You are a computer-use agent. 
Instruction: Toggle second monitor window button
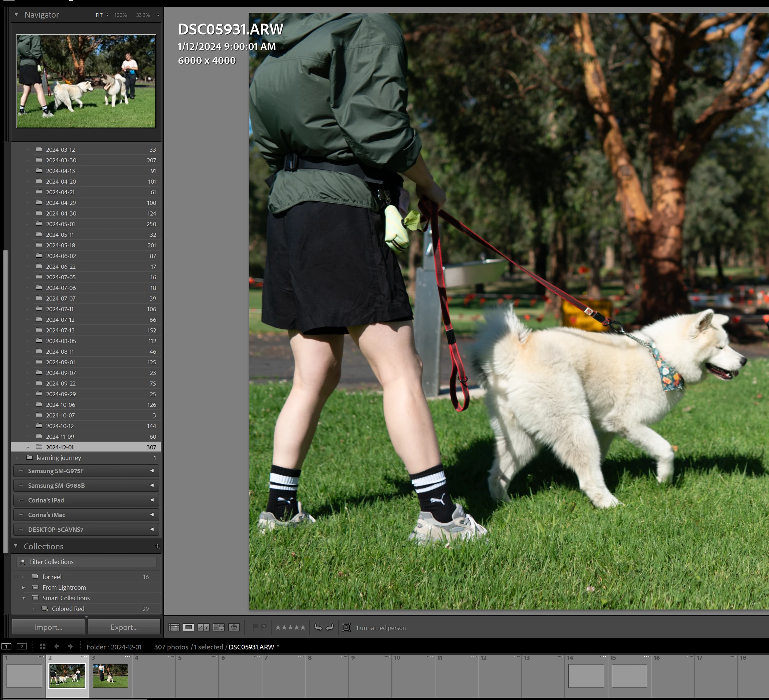tap(22, 646)
